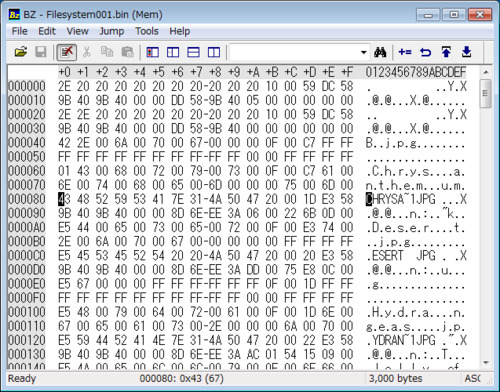Image resolution: width=500 pixels, height=392 pixels.
Task: Click the '+F' column header
Action: click(x=347, y=72)
